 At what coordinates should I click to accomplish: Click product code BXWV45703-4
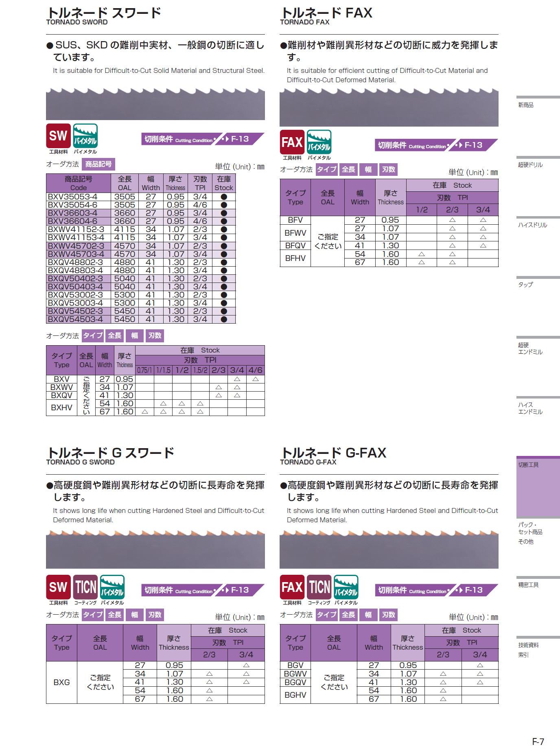coord(79,254)
